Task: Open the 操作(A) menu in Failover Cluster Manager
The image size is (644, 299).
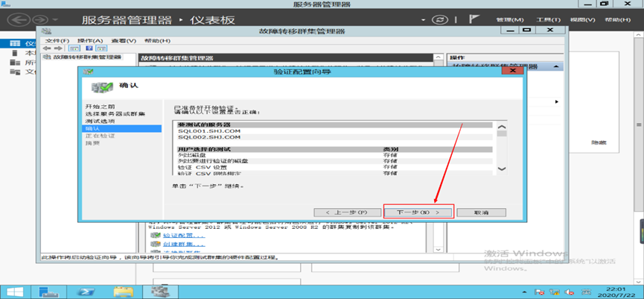Action: 90,41
